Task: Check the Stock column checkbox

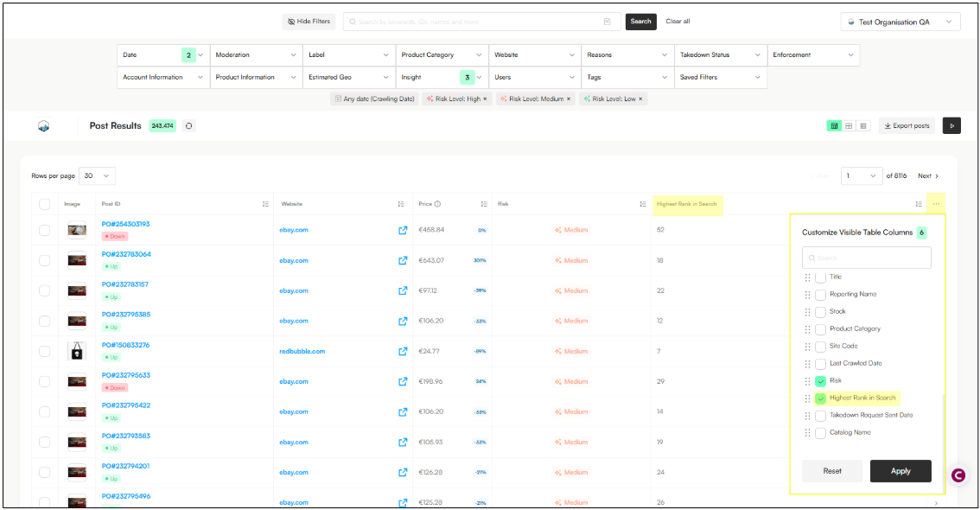Action: click(x=821, y=311)
